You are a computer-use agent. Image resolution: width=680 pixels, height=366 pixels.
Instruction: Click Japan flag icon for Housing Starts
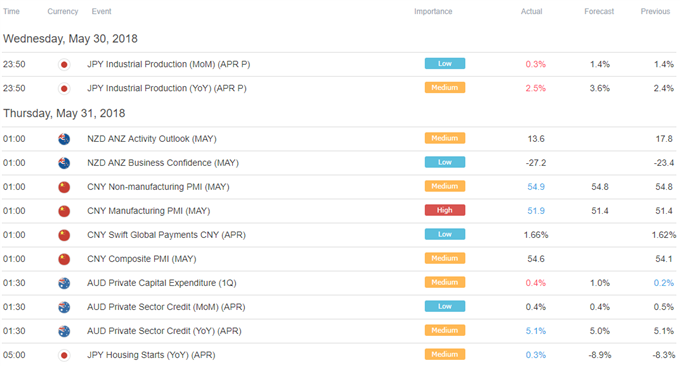click(x=64, y=356)
